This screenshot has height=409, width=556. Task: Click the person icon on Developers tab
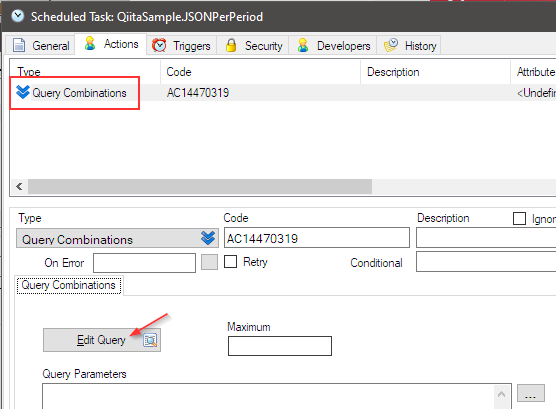tap(303, 45)
